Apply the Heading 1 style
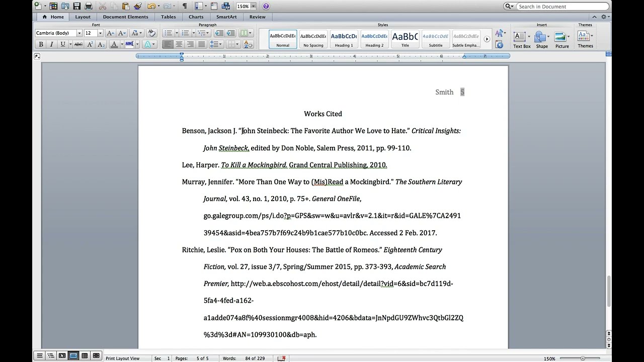Image resolution: width=644 pixels, height=362 pixels. 344,39
